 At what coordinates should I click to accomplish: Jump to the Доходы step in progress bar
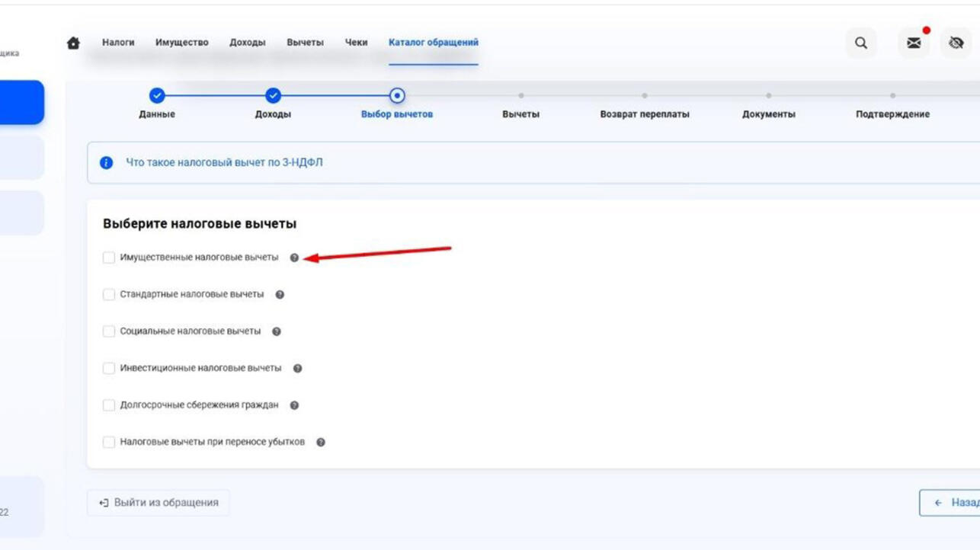[273, 96]
